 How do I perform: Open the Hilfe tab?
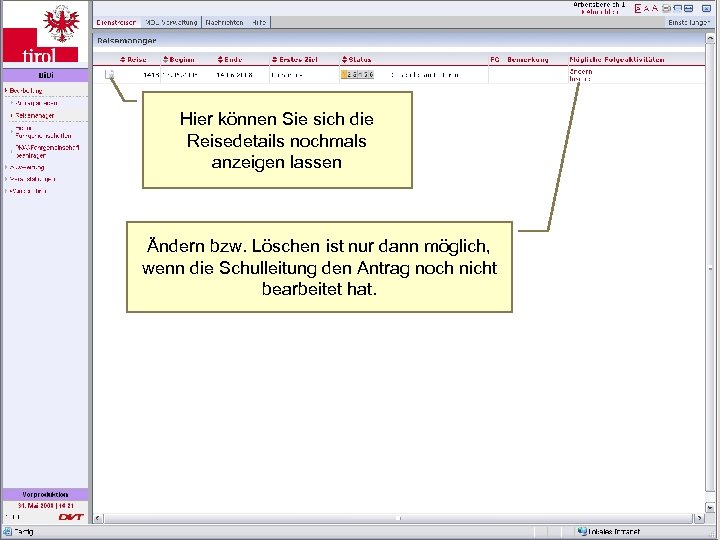(259, 22)
